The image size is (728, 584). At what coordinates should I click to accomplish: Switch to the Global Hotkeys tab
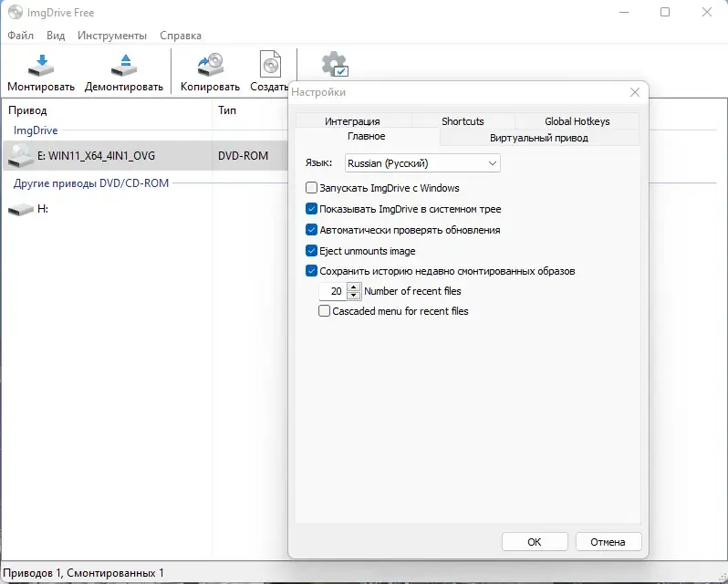(577, 121)
